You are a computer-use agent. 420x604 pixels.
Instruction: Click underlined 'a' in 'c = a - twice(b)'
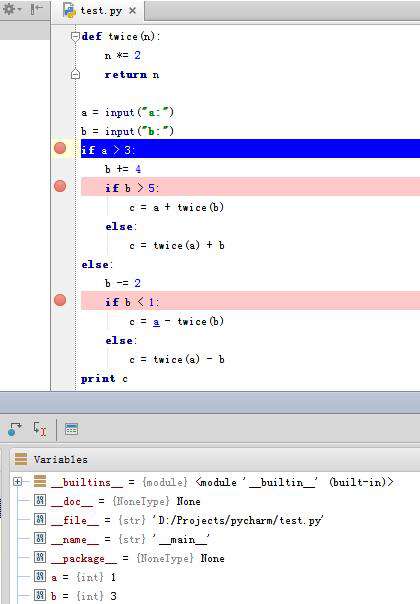pyautogui.click(x=156, y=322)
